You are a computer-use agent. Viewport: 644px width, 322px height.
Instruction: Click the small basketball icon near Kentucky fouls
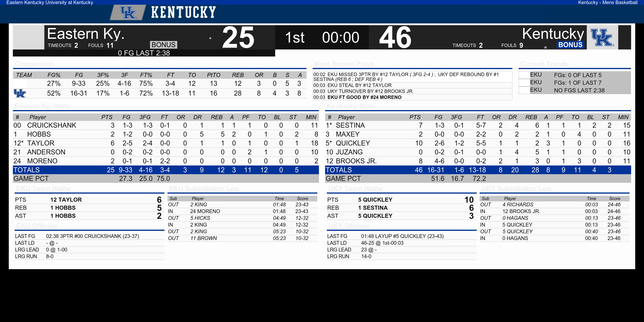(545, 47)
